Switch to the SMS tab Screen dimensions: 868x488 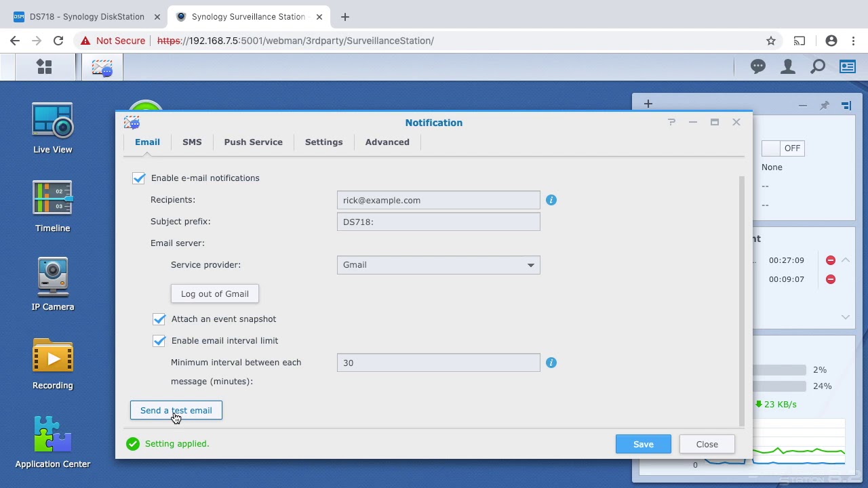tap(192, 142)
